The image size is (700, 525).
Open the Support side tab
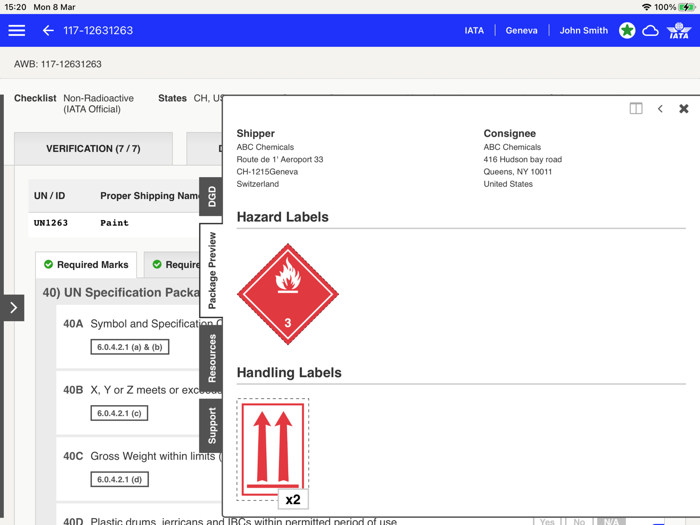[211, 425]
